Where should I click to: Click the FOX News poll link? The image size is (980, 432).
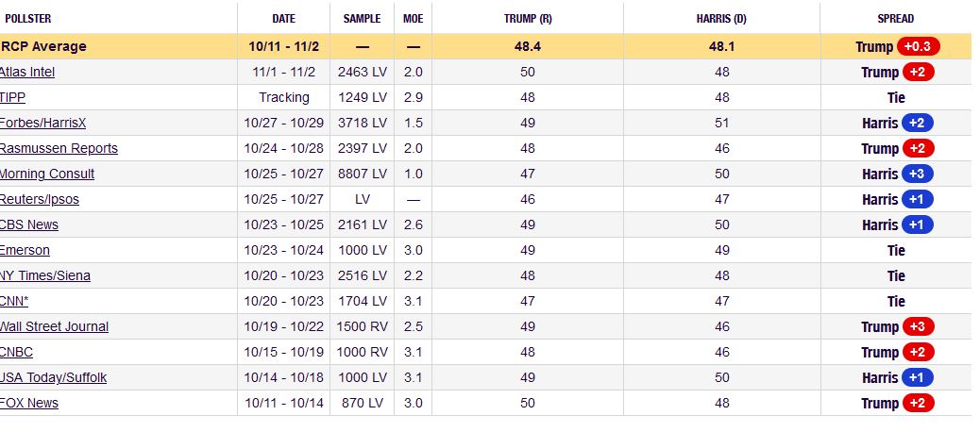tap(29, 403)
